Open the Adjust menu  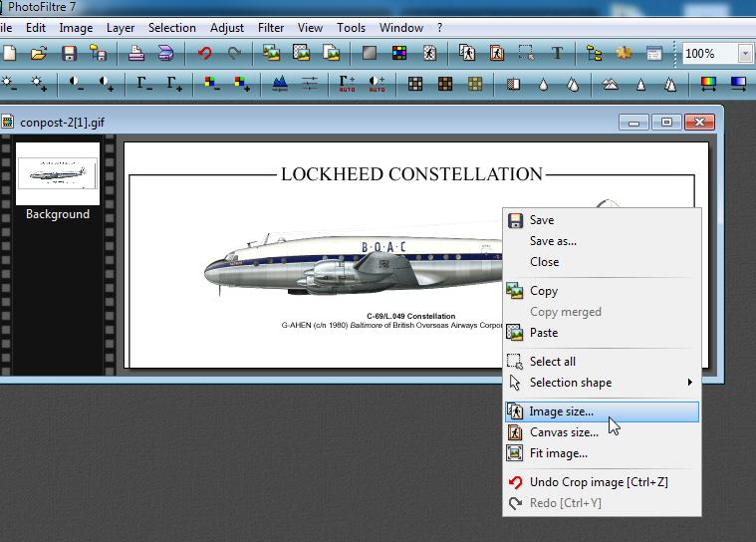pos(227,28)
